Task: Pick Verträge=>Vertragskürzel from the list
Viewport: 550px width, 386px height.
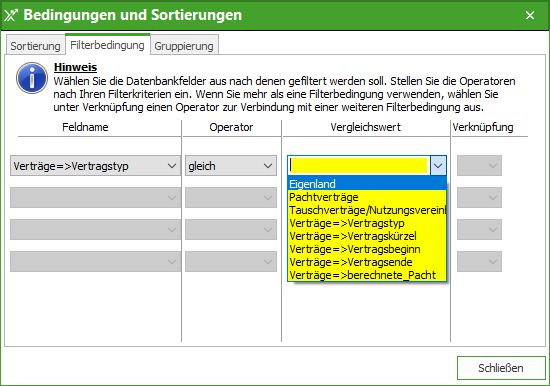Action: tap(367, 236)
